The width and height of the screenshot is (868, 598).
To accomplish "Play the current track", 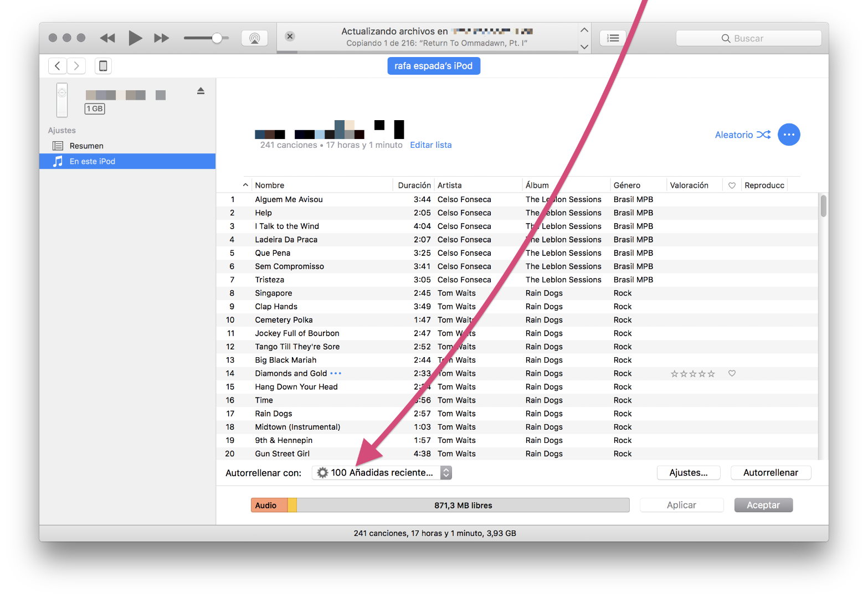I will 135,38.
